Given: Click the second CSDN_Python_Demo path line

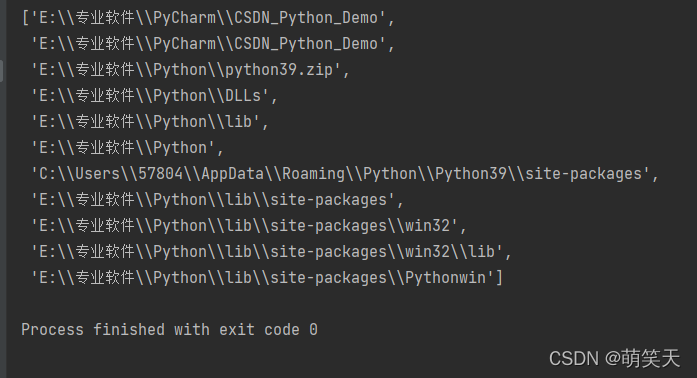Looking at the screenshot, I should [212, 44].
